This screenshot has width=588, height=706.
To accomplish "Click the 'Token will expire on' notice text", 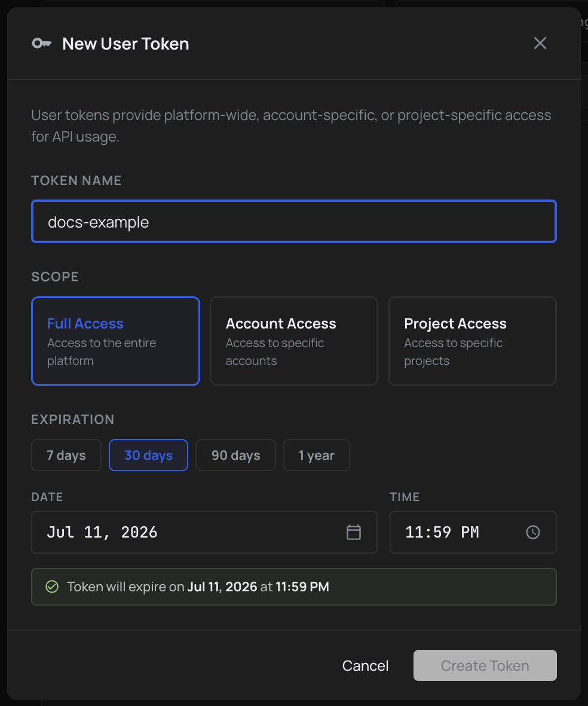I will click(198, 587).
